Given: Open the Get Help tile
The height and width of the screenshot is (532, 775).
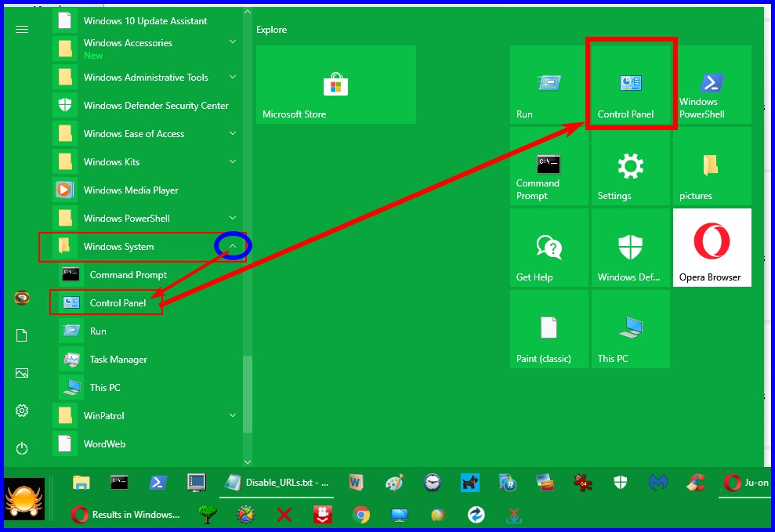Looking at the screenshot, I should [x=549, y=248].
